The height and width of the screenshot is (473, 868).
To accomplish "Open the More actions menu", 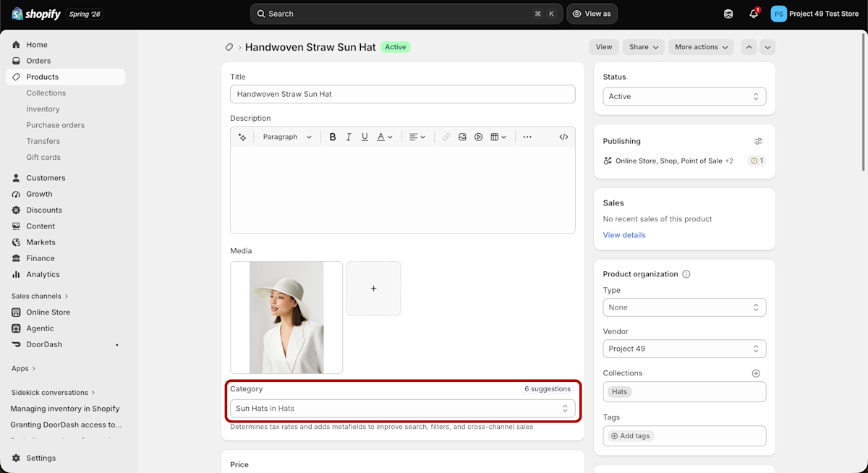I will [x=701, y=47].
